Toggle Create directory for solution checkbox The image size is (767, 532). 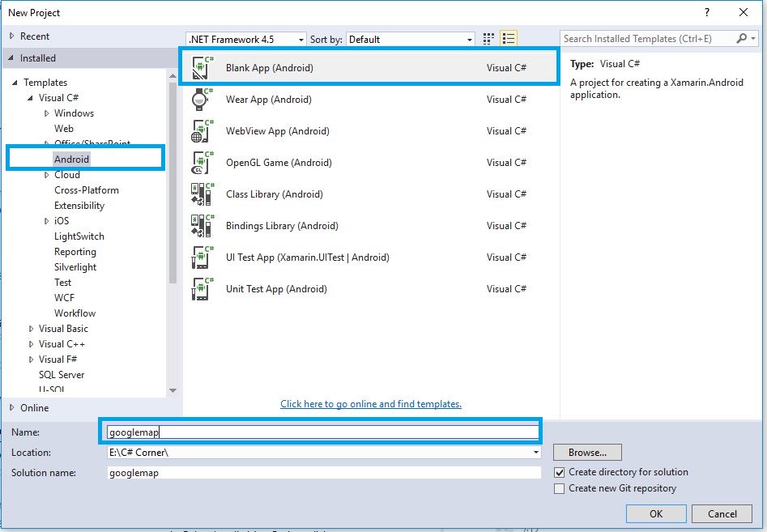(559, 472)
